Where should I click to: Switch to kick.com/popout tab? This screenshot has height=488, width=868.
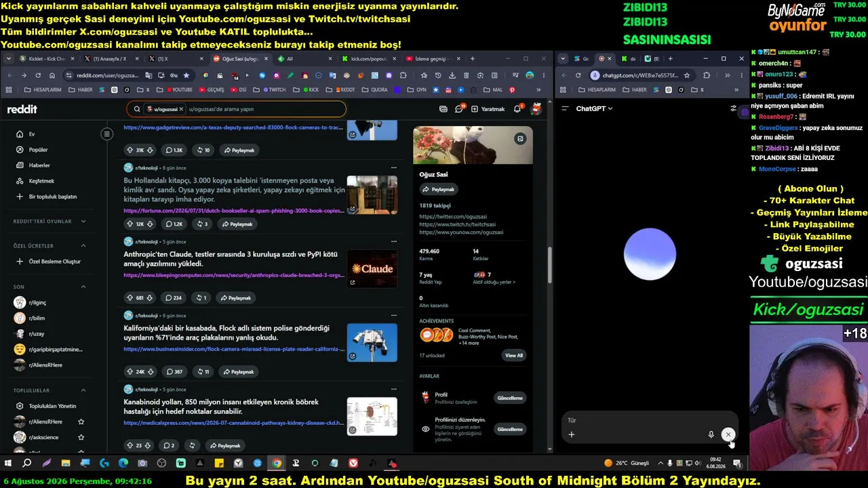coord(368,59)
